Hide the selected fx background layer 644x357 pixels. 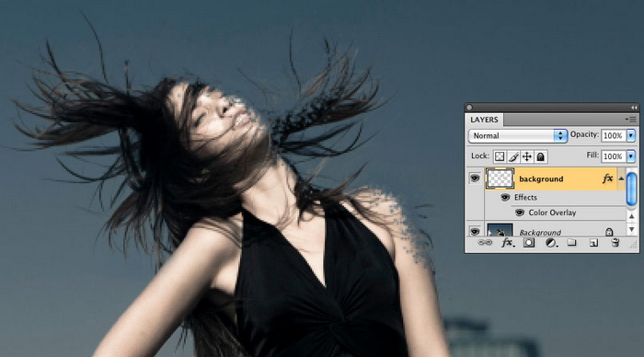(475, 178)
